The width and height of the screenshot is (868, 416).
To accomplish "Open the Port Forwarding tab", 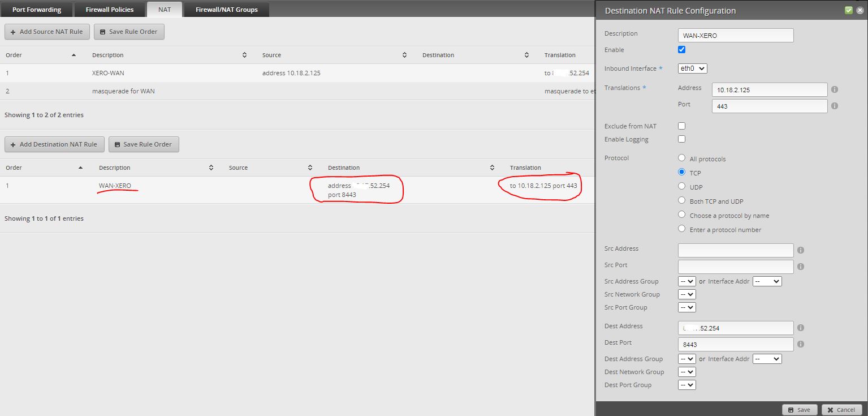I will (x=37, y=10).
